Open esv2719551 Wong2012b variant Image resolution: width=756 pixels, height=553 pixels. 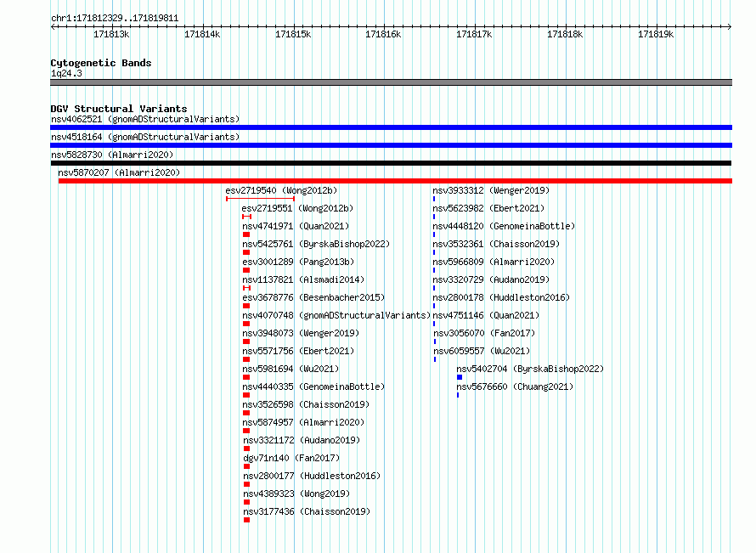tap(297, 208)
